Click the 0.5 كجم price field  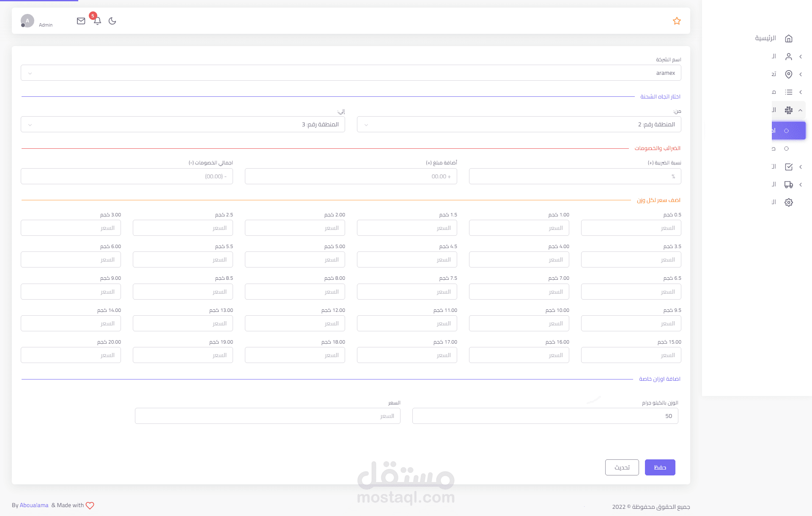(631, 228)
